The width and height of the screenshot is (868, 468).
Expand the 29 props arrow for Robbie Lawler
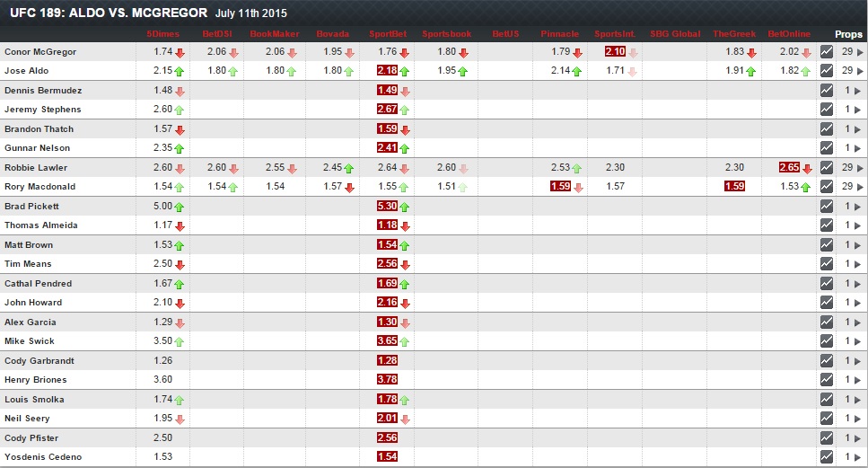pos(860,168)
